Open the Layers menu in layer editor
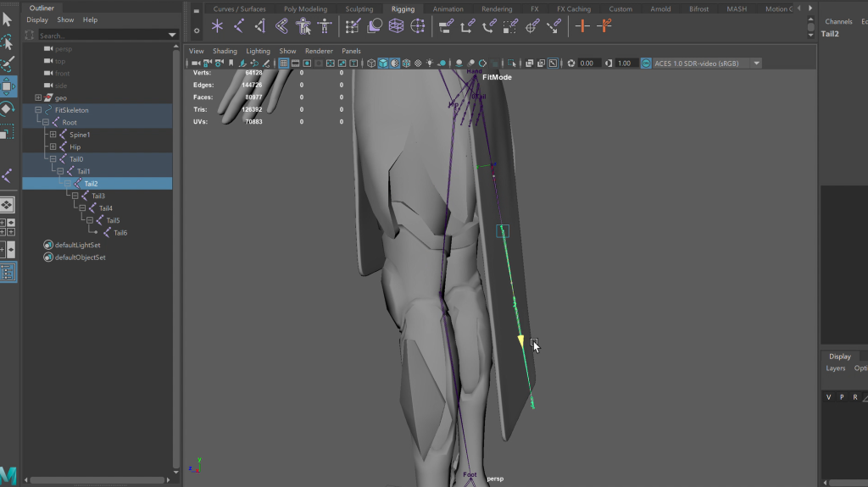 [835, 368]
